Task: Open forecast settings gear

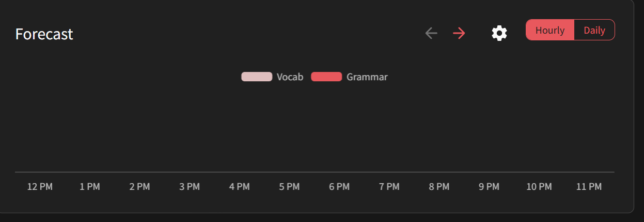Action: pos(499,34)
